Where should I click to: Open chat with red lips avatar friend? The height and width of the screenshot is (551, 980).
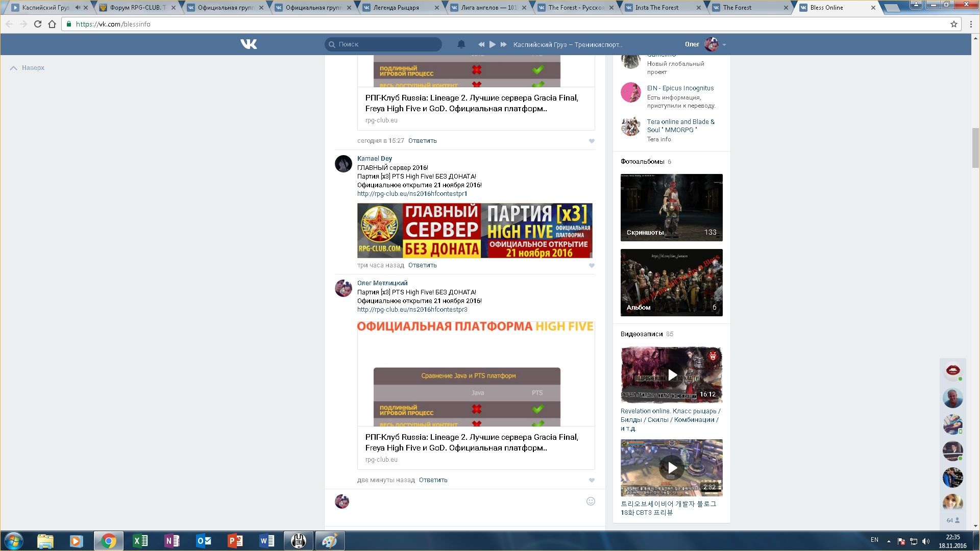952,371
